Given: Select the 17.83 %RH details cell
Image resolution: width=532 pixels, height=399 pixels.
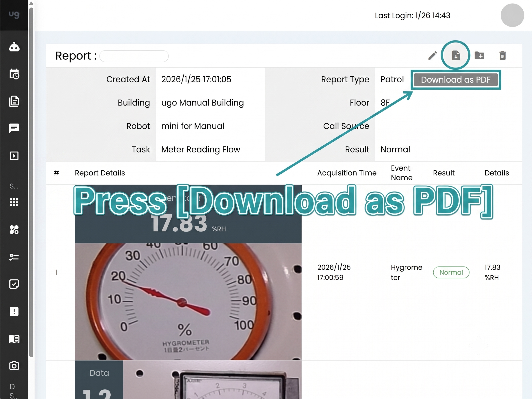Looking at the screenshot, I should pos(492,272).
